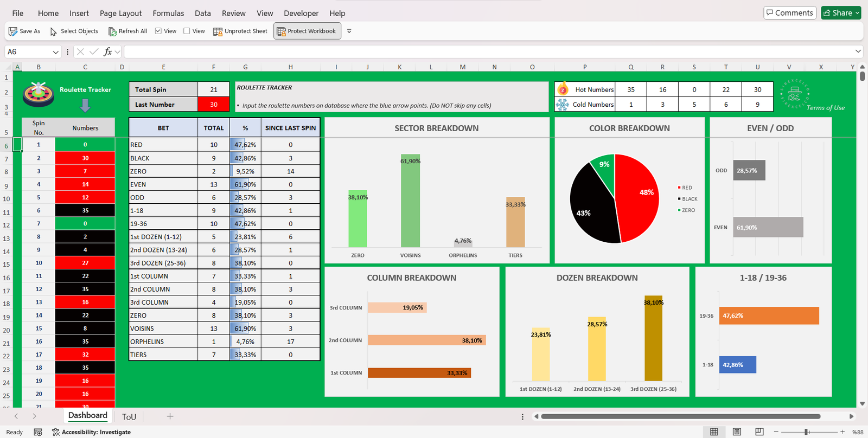
Task: Click the Share button
Action: (x=840, y=13)
